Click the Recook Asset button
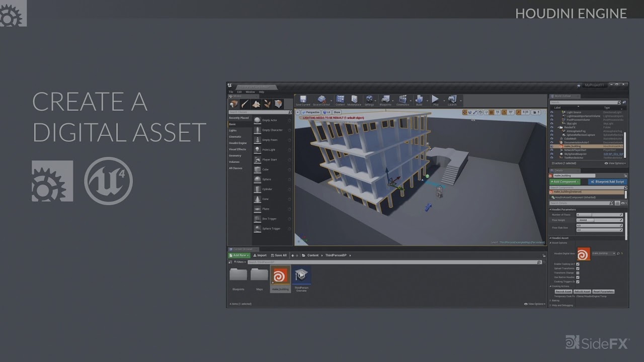 pos(563,292)
